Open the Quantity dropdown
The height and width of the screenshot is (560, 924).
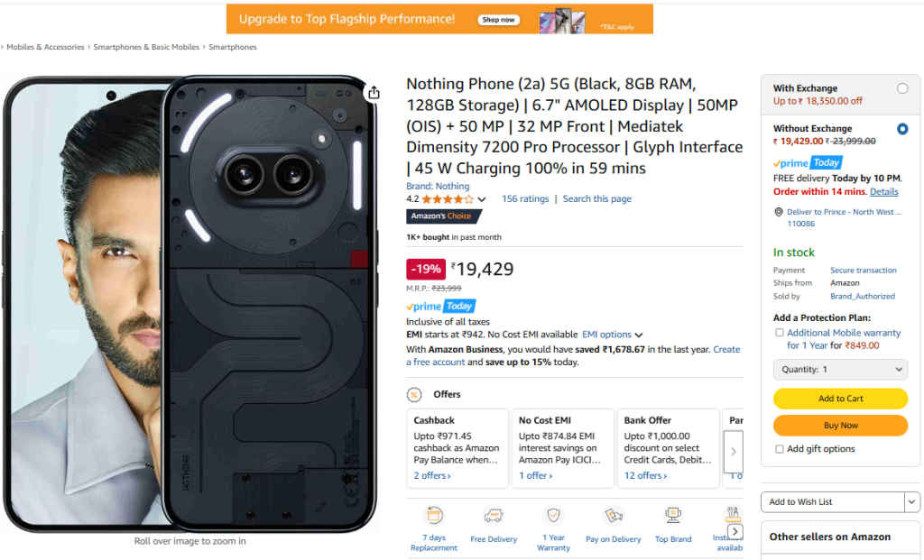click(x=840, y=369)
